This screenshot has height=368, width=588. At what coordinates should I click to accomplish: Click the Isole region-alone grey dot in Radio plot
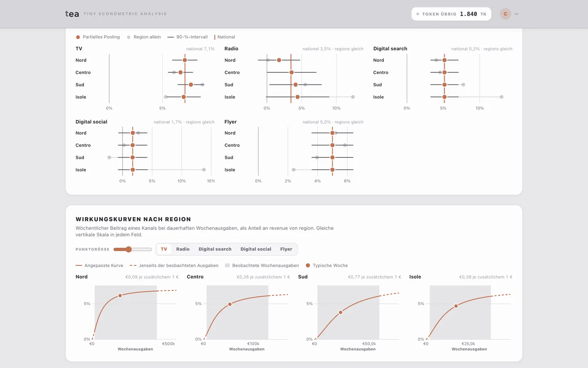(x=353, y=97)
